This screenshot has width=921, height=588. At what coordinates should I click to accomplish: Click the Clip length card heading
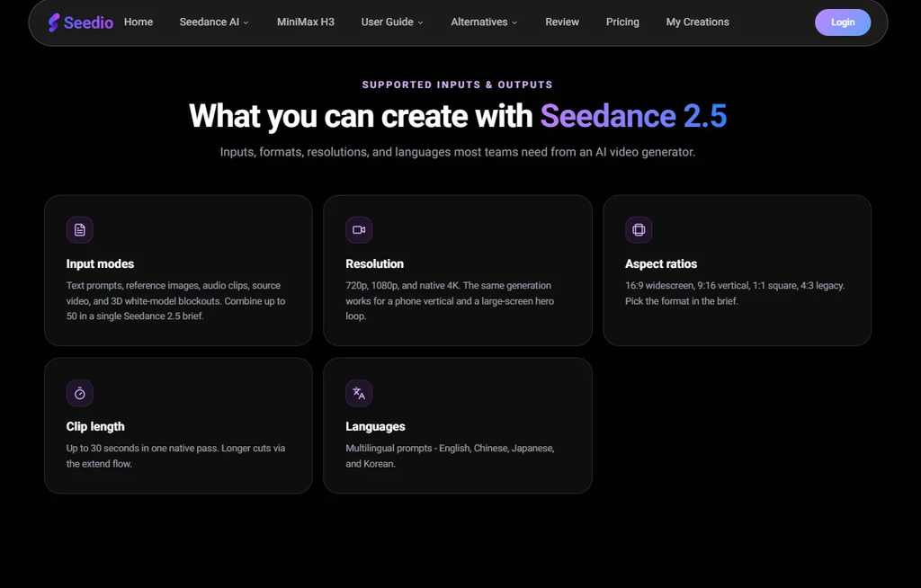(x=95, y=426)
